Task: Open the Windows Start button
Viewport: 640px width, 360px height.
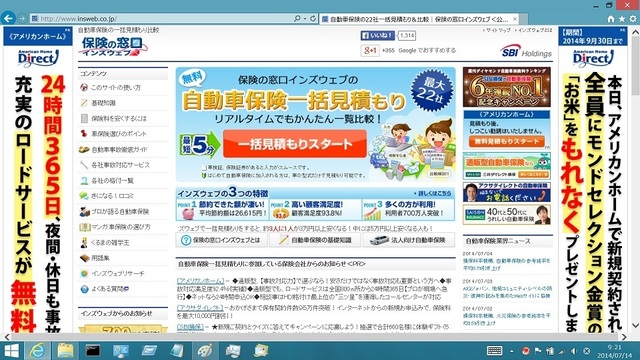Action: (11, 351)
